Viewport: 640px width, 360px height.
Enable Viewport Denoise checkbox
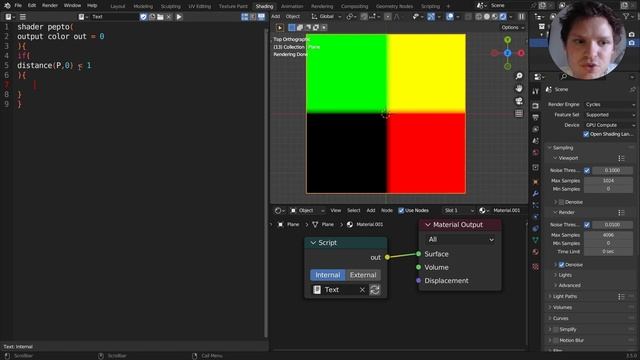click(561, 202)
